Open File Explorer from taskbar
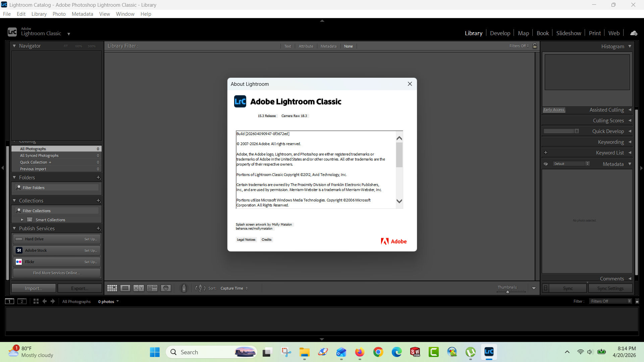 click(304, 352)
